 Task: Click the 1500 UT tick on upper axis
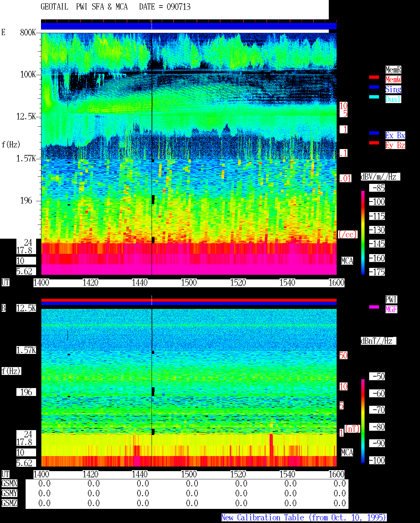click(189, 283)
